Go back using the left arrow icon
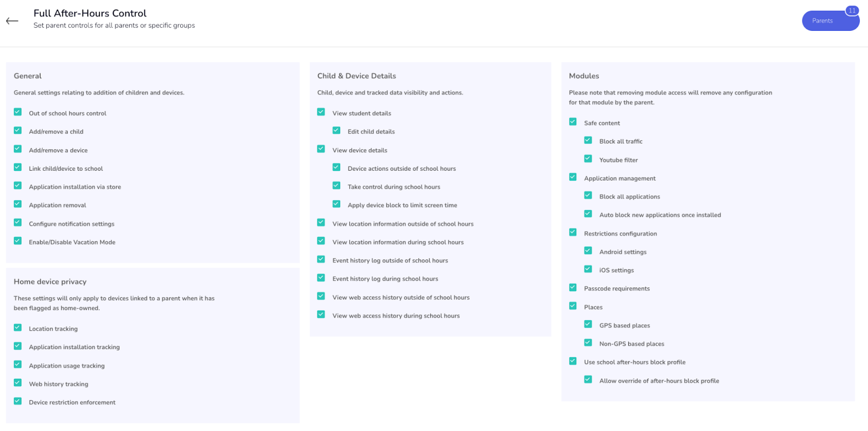868x431 pixels. 12,21
